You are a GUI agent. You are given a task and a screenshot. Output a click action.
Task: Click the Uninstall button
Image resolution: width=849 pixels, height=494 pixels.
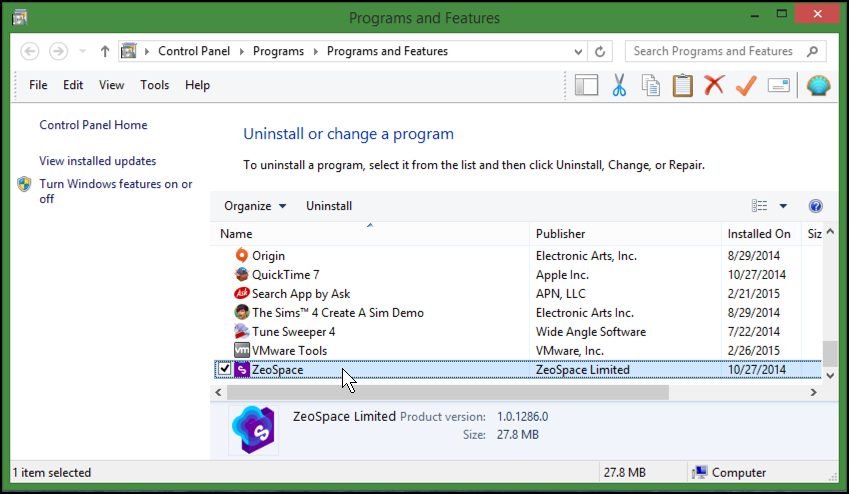329,206
